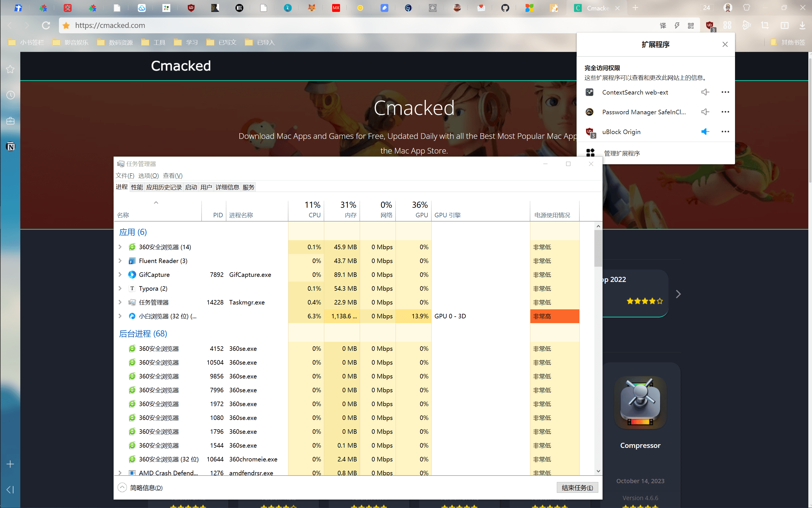The height and width of the screenshot is (508, 812).
Task: Unpin uBlock Origin from toolbar
Action: [705, 132]
